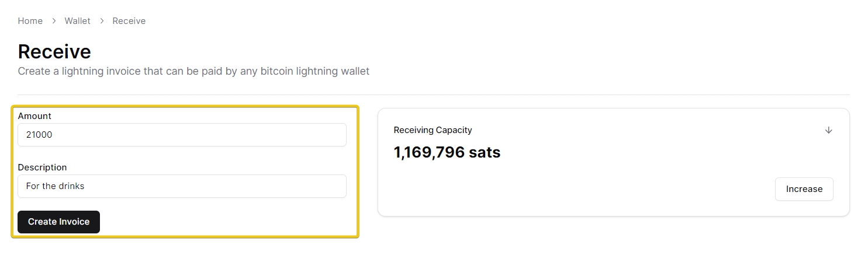Image resolution: width=868 pixels, height=276 pixels.
Task: Open the Wallet breadcrumb link
Action: point(78,21)
